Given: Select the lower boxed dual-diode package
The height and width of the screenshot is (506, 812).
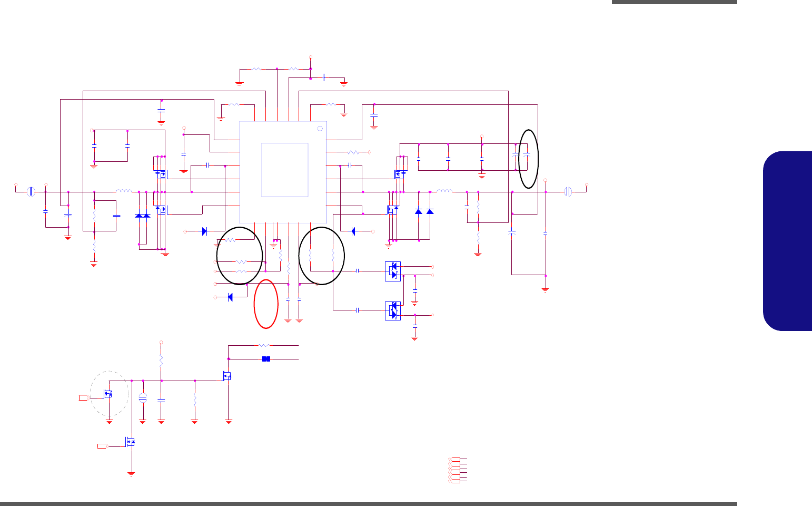Looking at the screenshot, I should [393, 310].
